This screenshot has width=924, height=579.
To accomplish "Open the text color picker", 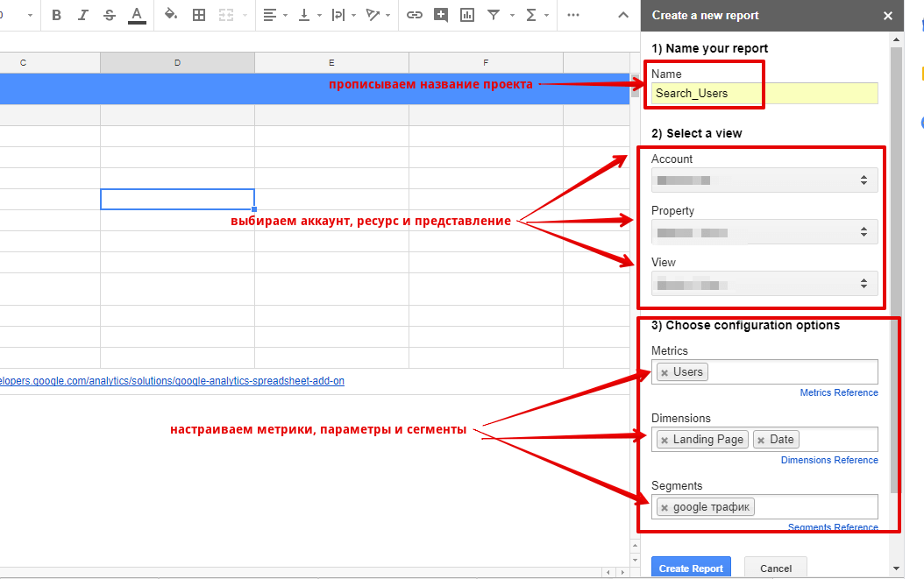I will (137, 15).
